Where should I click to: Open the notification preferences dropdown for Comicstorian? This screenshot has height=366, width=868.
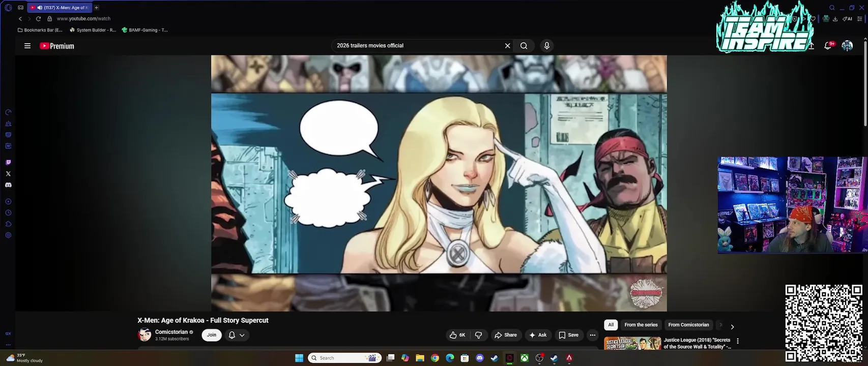237,335
